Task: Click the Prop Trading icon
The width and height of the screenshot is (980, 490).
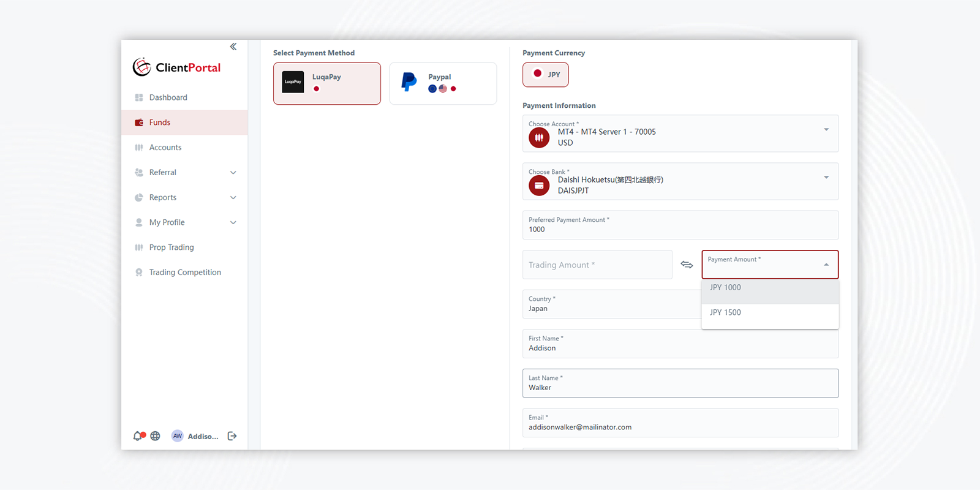Action: click(139, 247)
